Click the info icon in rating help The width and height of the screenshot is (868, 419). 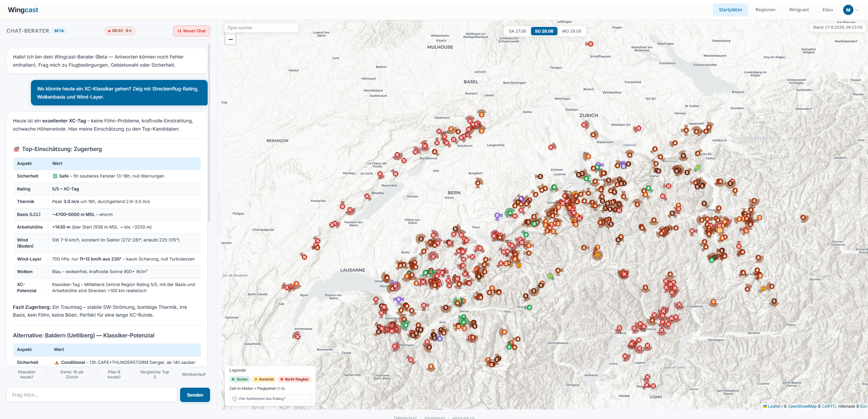pos(235,399)
